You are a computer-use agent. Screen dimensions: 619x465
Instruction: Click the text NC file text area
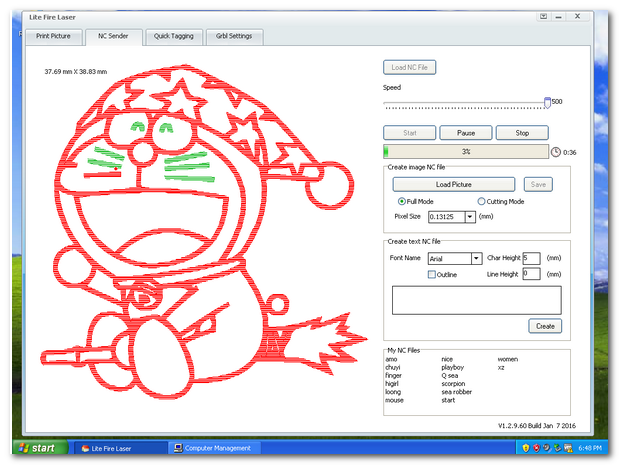coord(476,300)
